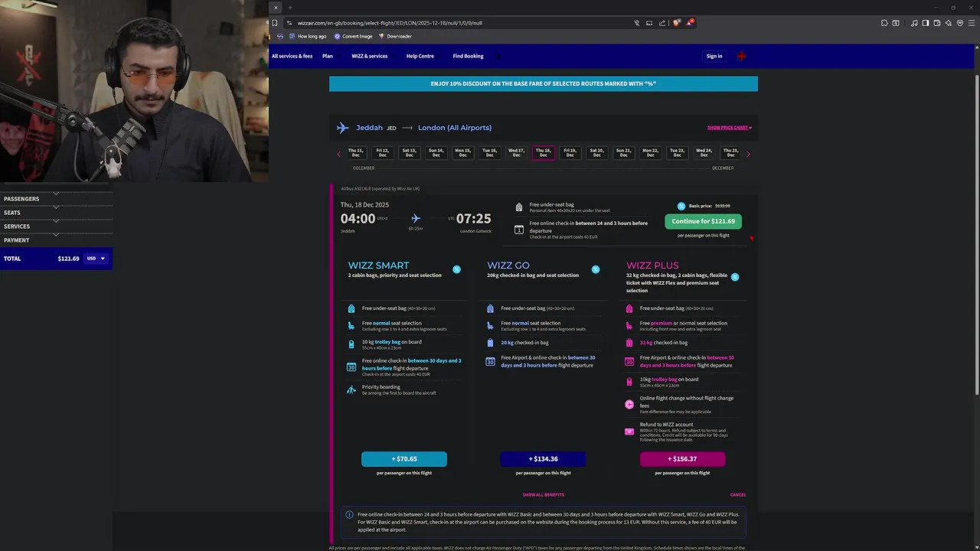980x551 pixels.
Task: Click the under-seat bag icon in flight summary
Action: pyautogui.click(x=519, y=207)
